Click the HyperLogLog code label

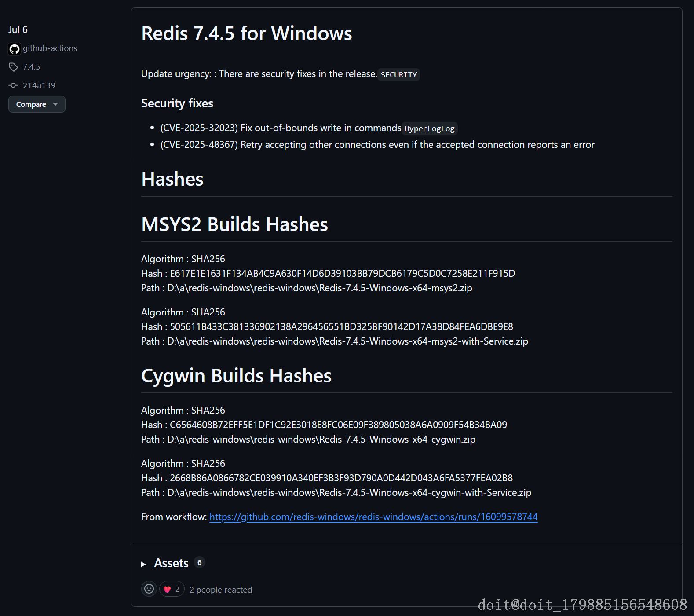point(430,128)
